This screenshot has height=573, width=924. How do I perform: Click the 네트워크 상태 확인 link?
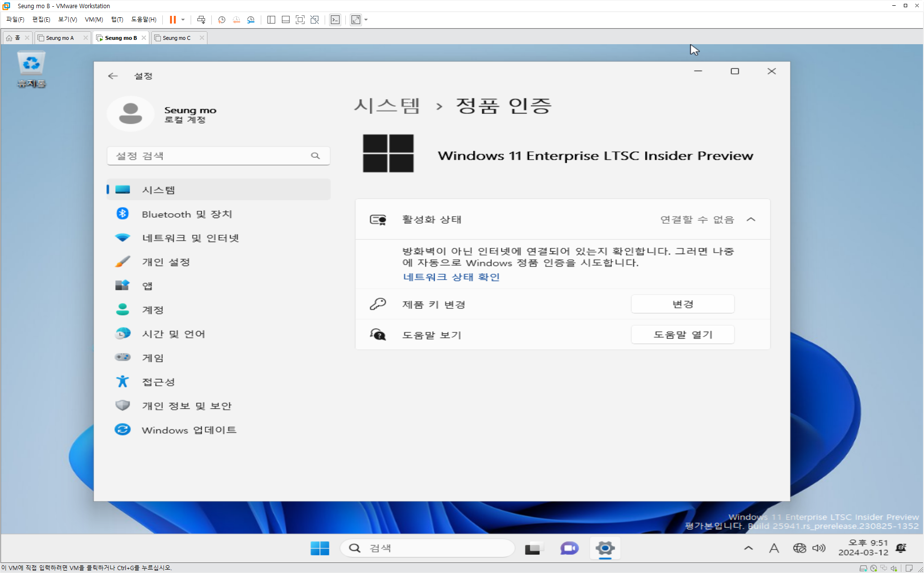451,277
